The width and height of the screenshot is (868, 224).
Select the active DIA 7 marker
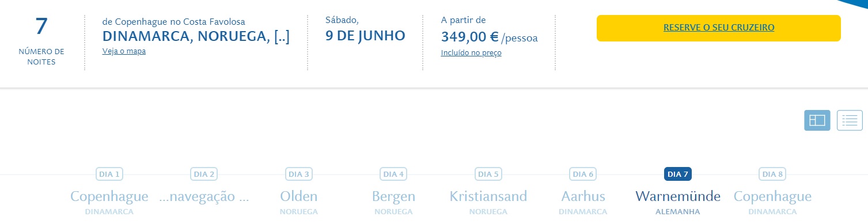677,174
